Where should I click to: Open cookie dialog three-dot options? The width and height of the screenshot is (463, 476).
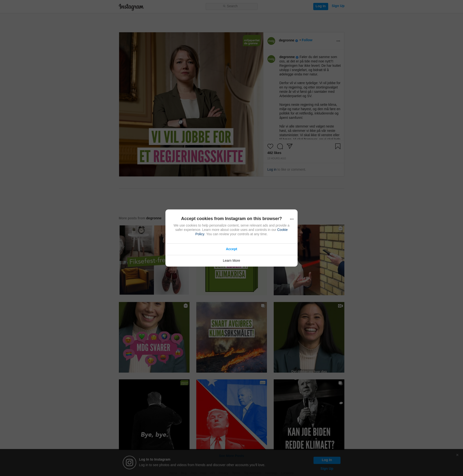click(292, 219)
